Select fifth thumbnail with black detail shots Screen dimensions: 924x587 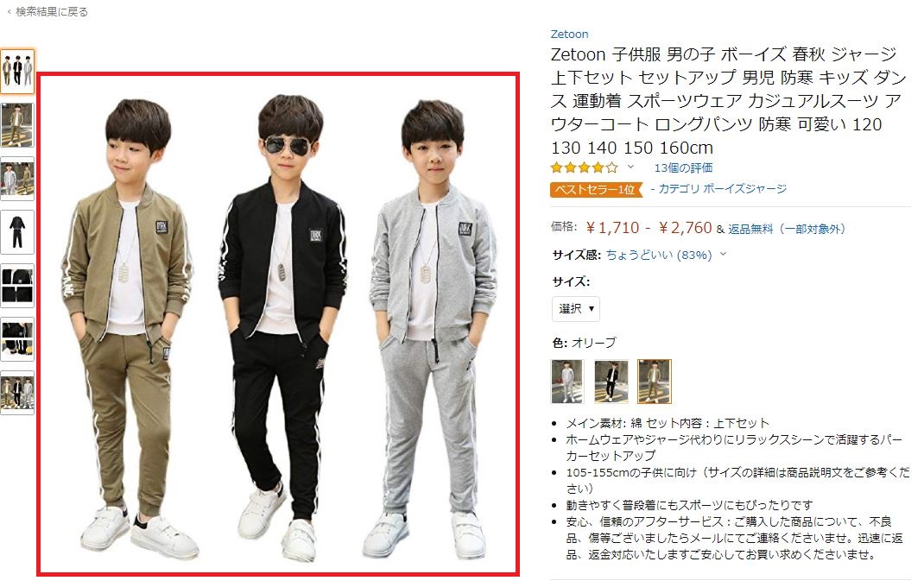[17, 286]
